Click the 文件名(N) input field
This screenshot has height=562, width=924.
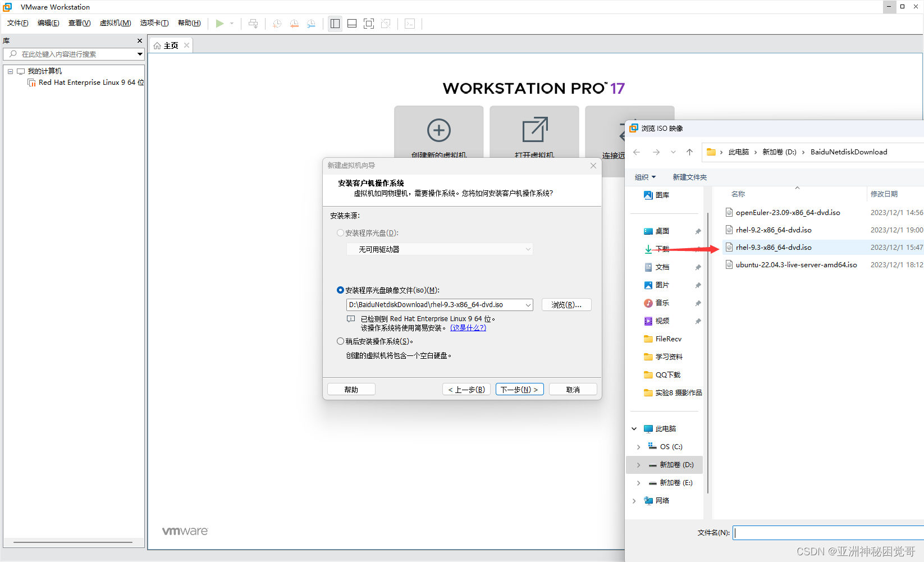[x=829, y=533]
